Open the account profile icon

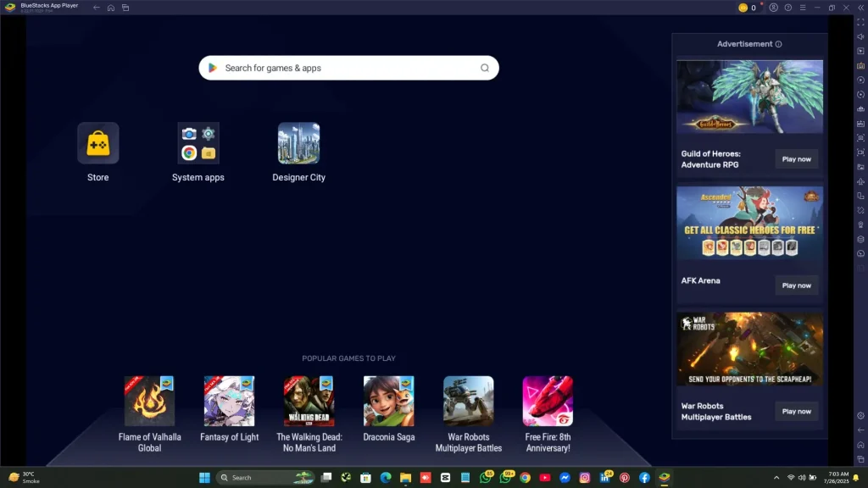[773, 8]
